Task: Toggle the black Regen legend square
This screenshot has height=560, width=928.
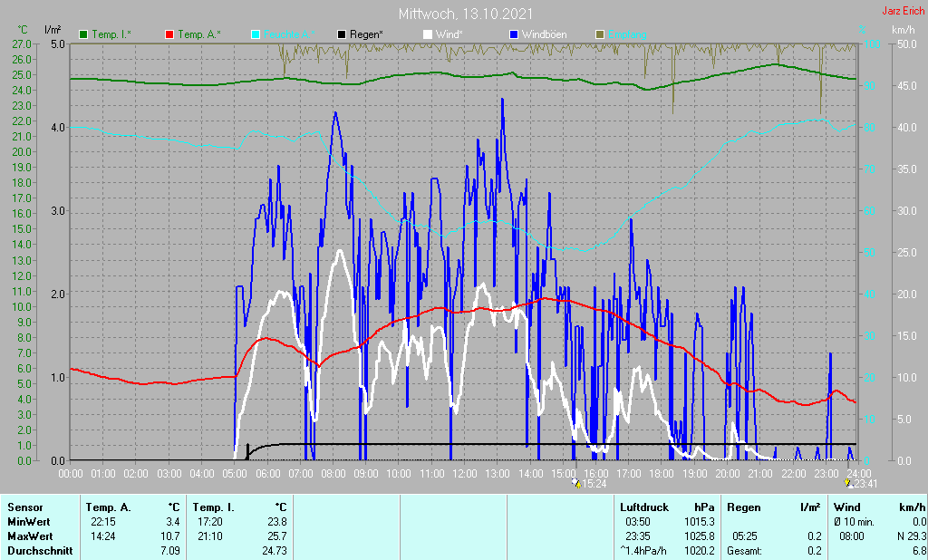Action: pos(342,34)
